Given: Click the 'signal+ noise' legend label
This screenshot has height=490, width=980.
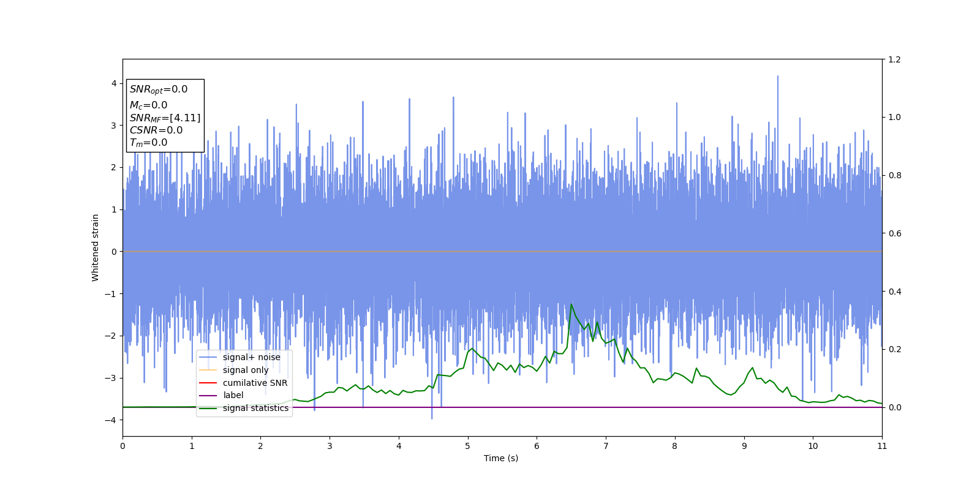Looking at the screenshot, I should pyautogui.click(x=251, y=357).
